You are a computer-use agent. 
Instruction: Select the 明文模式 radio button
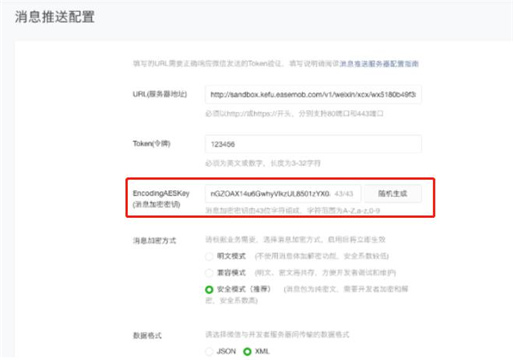tap(209, 256)
